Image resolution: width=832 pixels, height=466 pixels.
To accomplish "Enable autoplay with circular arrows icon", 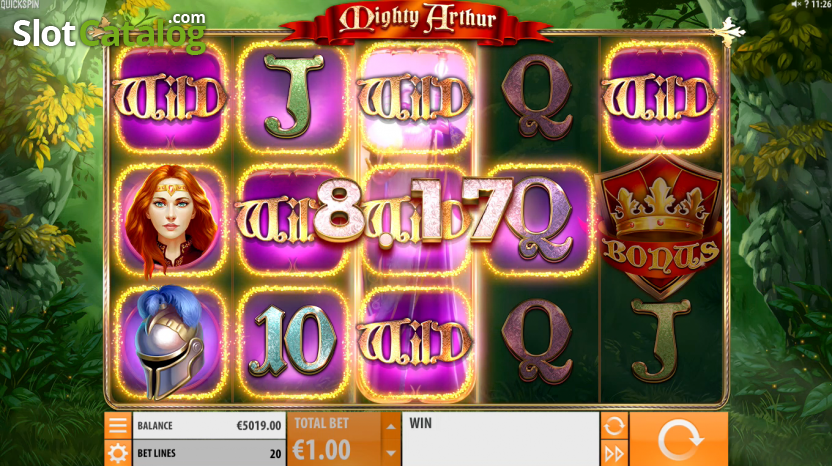I will (x=614, y=426).
